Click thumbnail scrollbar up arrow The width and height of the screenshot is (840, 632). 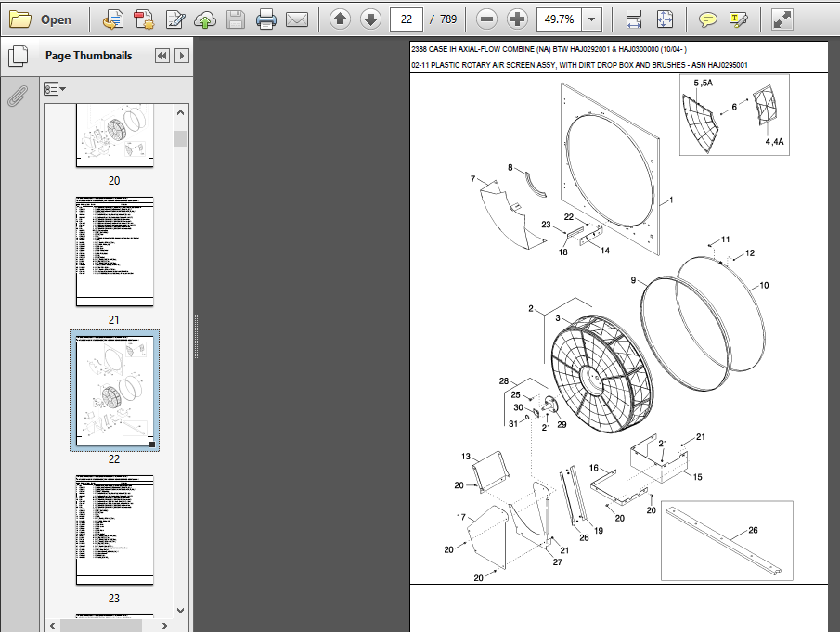pyautogui.click(x=181, y=112)
